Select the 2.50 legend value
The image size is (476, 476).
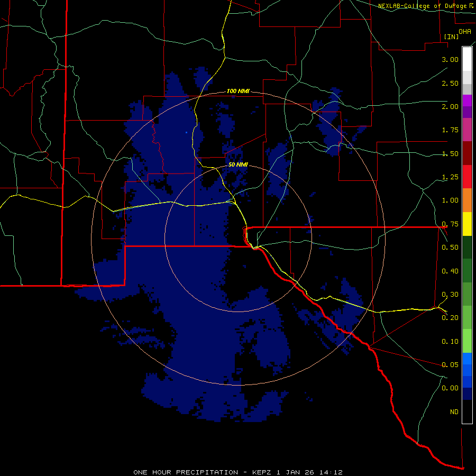450,83
